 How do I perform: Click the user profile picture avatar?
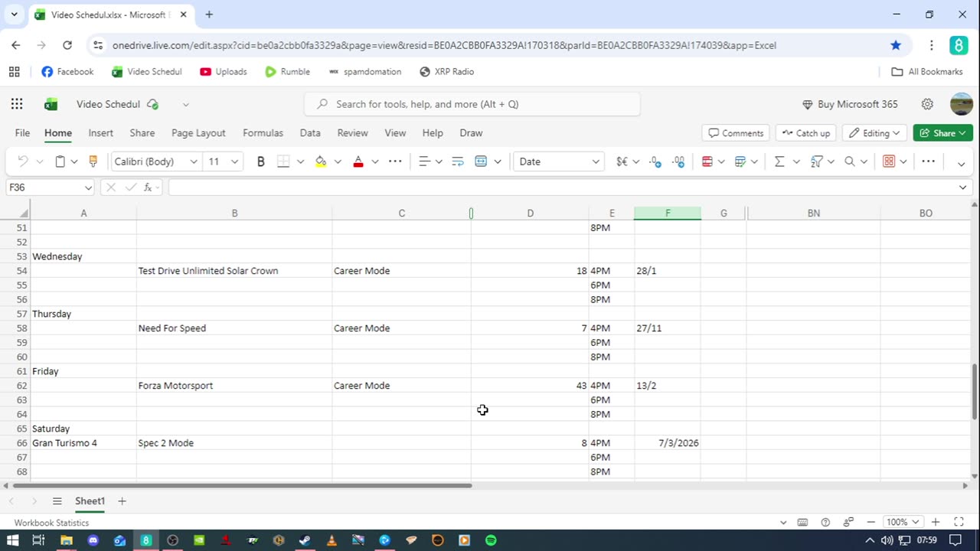pyautogui.click(x=961, y=104)
